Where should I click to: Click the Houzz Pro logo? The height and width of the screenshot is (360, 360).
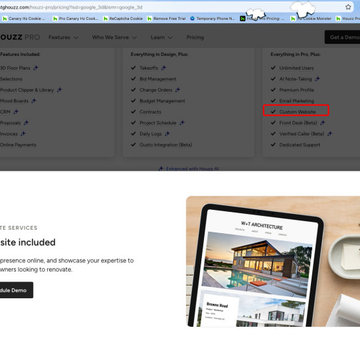pos(19,37)
